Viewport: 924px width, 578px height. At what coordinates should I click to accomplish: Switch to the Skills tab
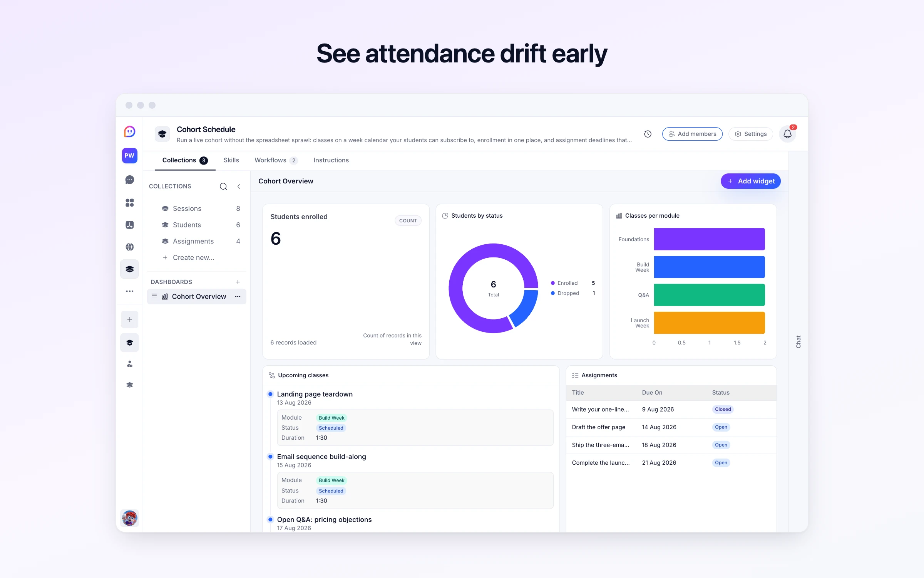(x=231, y=160)
